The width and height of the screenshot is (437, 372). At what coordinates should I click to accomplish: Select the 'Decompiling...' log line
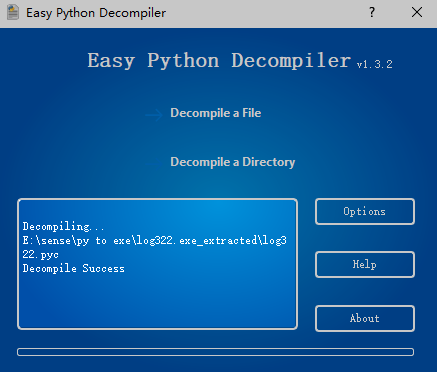click(x=63, y=227)
